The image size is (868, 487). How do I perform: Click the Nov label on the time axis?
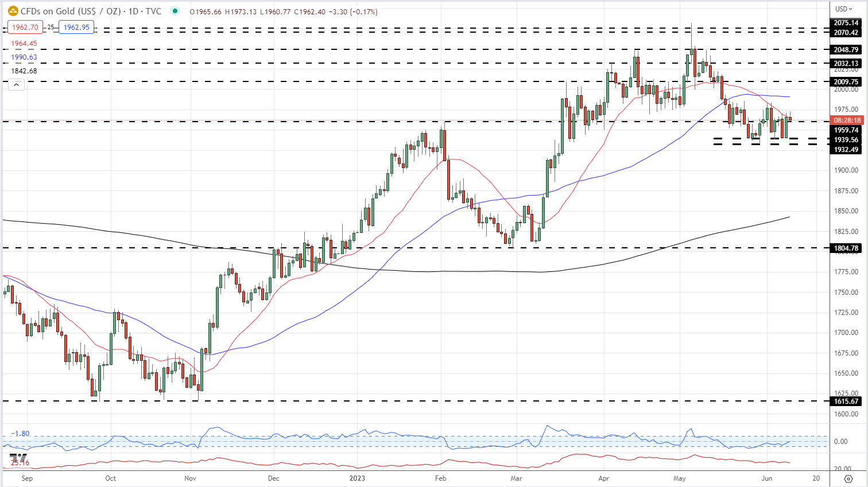coord(191,478)
